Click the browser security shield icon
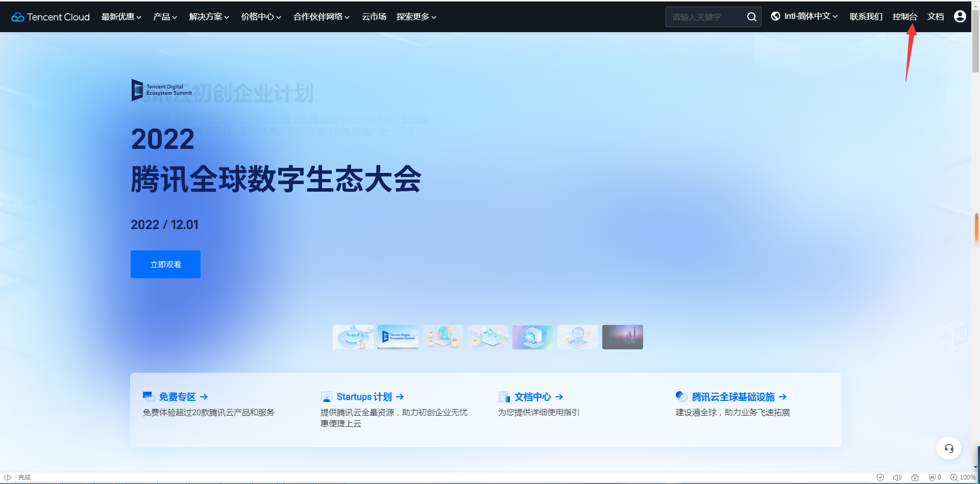Screen dimensions: 980x484 [880, 477]
